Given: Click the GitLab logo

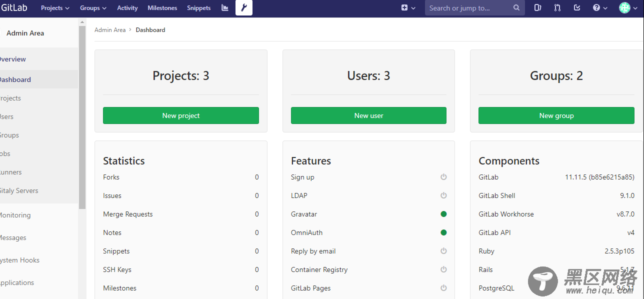Looking at the screenshot, I should [x=13, y=8].
